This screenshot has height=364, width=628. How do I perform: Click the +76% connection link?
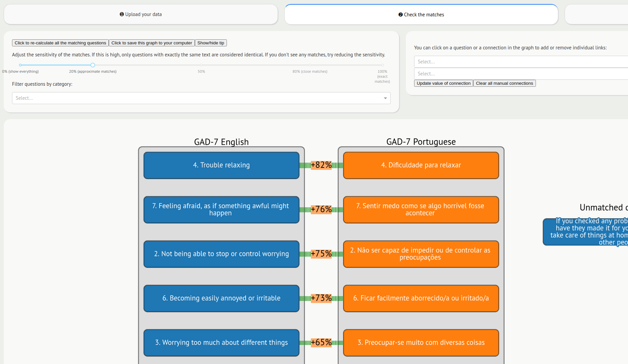click(x=321, y=210)
